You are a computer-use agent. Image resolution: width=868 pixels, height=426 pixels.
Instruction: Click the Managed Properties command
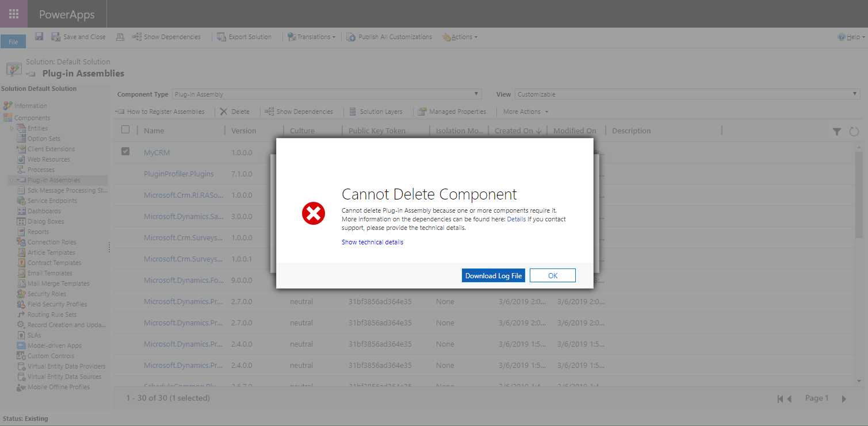pyautogui.click(x=452, y=112)
